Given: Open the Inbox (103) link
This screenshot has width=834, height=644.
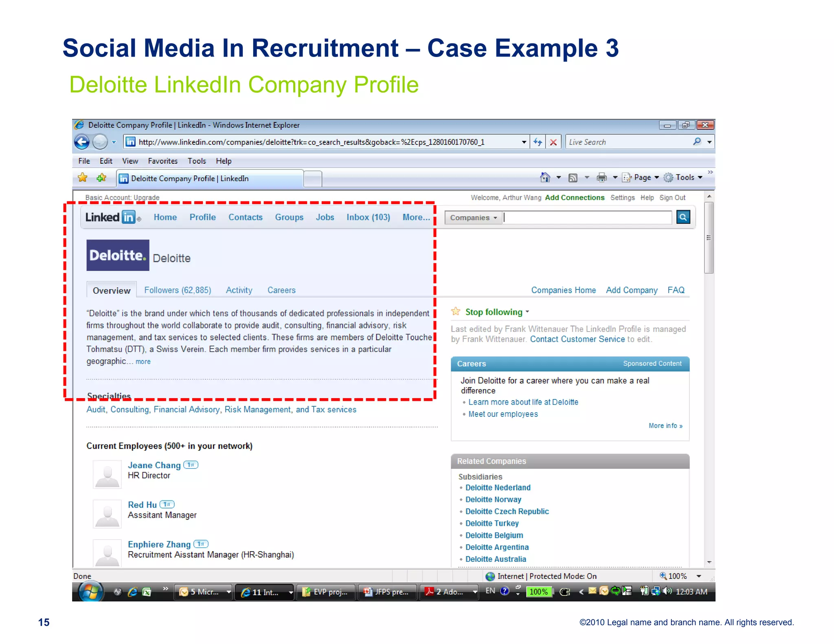Looking at the screenshot, I should click(x=368, y=217).
